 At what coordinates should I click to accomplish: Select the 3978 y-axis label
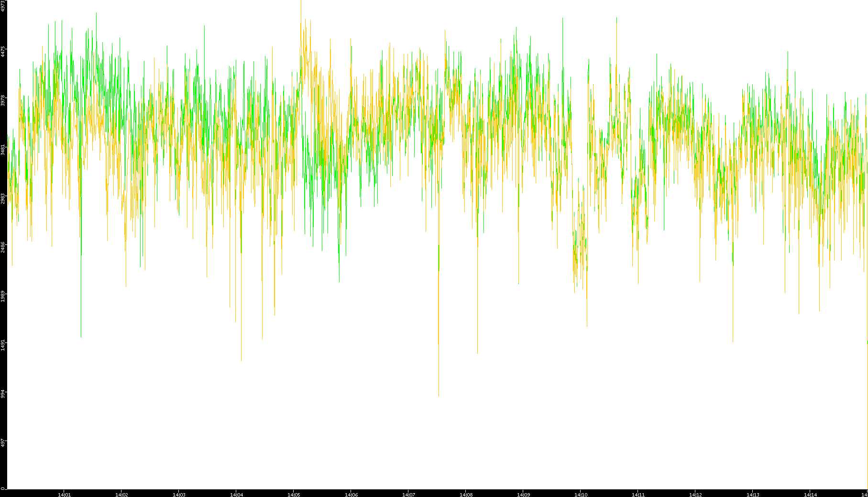[3, 100]
